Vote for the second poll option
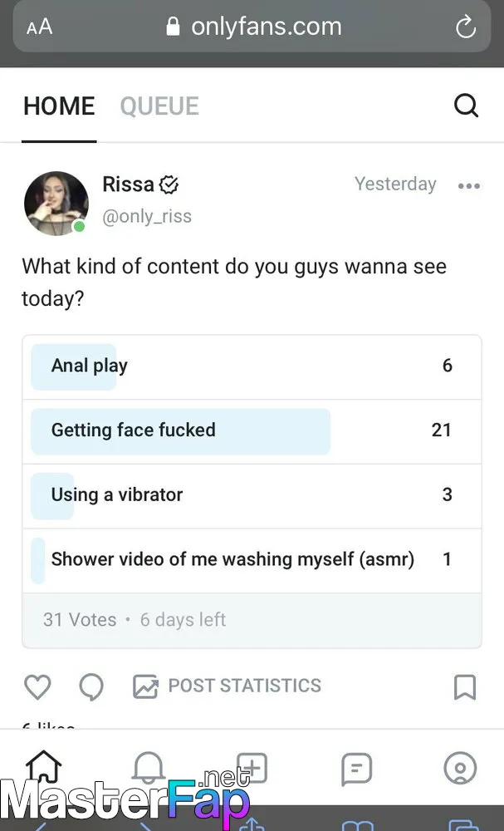This screenshot has width=504, height=831. click(x=252, y=431)
